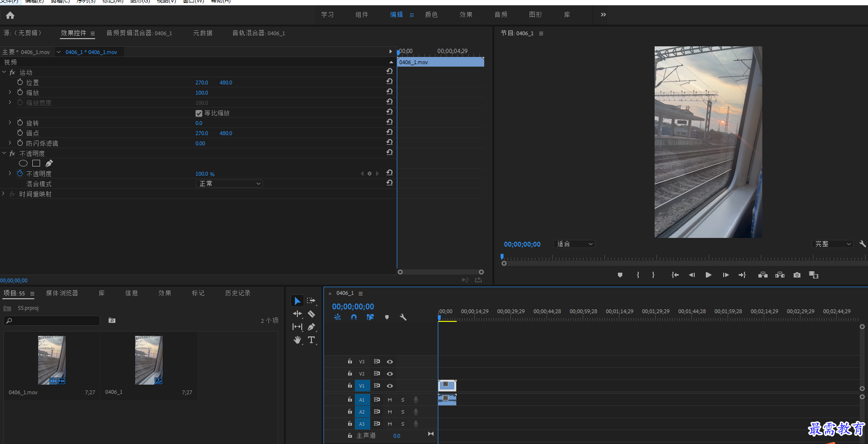Create rectangle mask under 不透明度
Viewport: 868px width, 444px height.
coord(36,163)
